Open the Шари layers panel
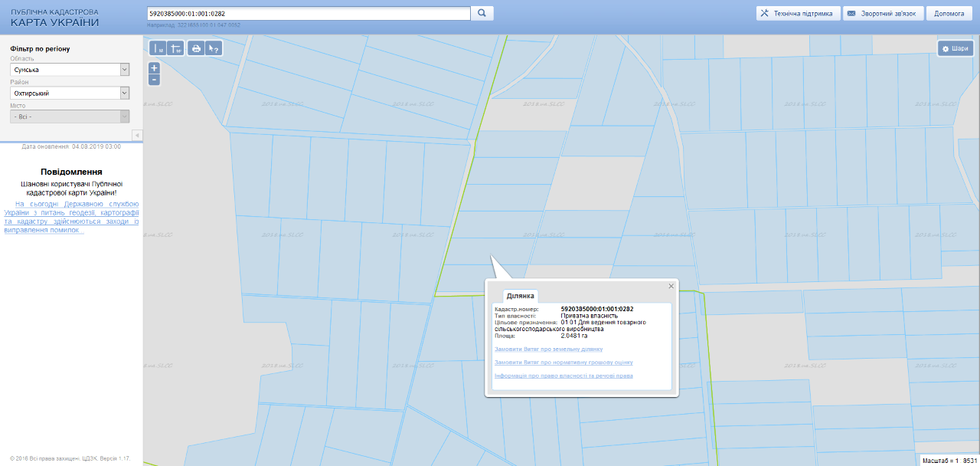980x466 pixels. pyautogui.click(x=955, y=48)
